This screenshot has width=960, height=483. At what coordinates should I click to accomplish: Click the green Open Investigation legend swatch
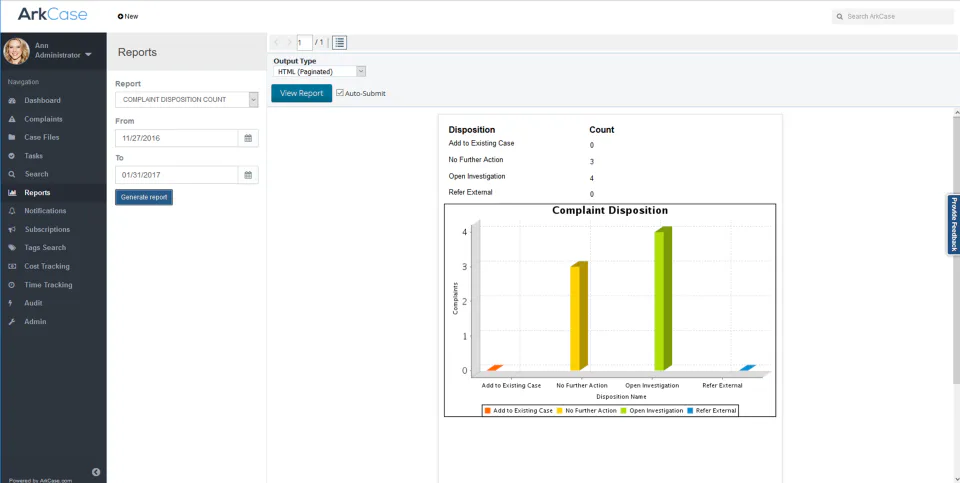[624, 411]
